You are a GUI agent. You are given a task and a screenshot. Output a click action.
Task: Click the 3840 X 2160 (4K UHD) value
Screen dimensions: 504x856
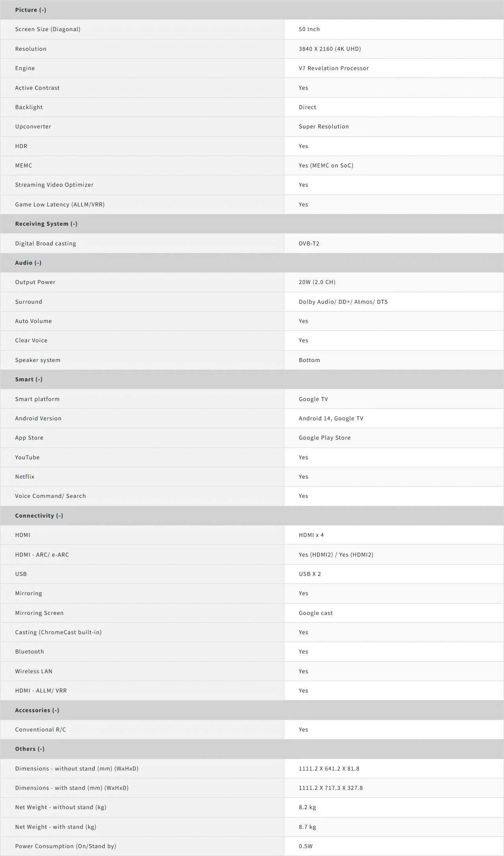point(330,49)
